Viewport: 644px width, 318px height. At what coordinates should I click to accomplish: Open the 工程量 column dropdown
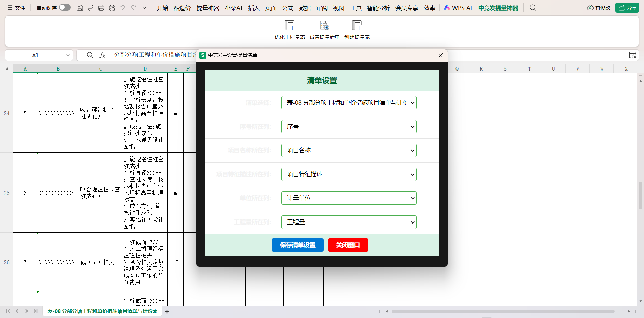click(x=349, y=222)
